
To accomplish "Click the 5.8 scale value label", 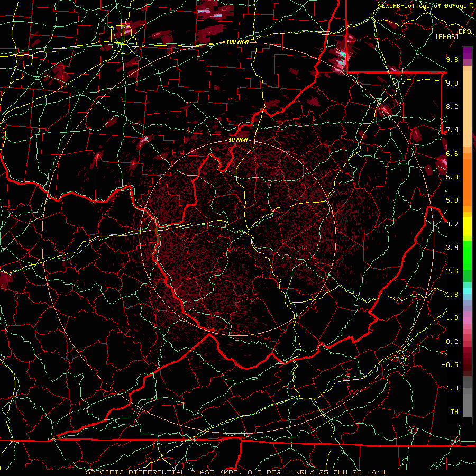I will 452,177.
